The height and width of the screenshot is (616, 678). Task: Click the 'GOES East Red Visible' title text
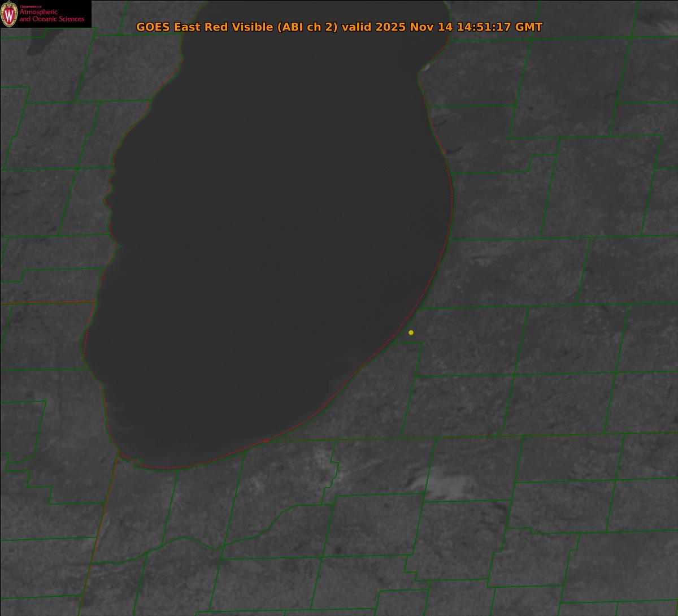click(x=205, y=27)
